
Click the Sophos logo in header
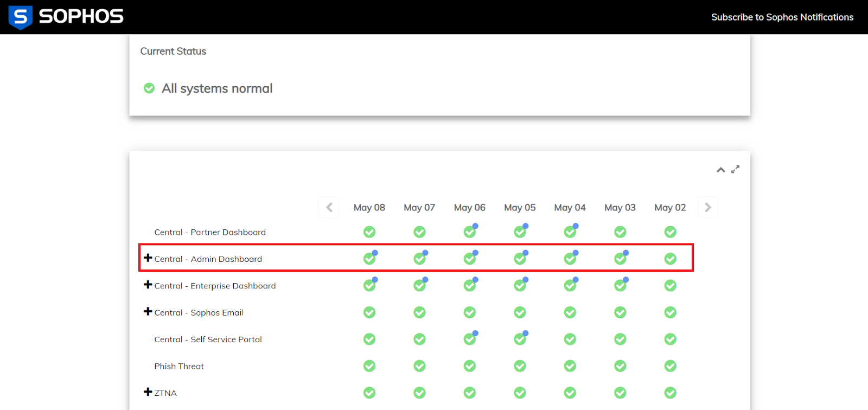pos(66,17)
